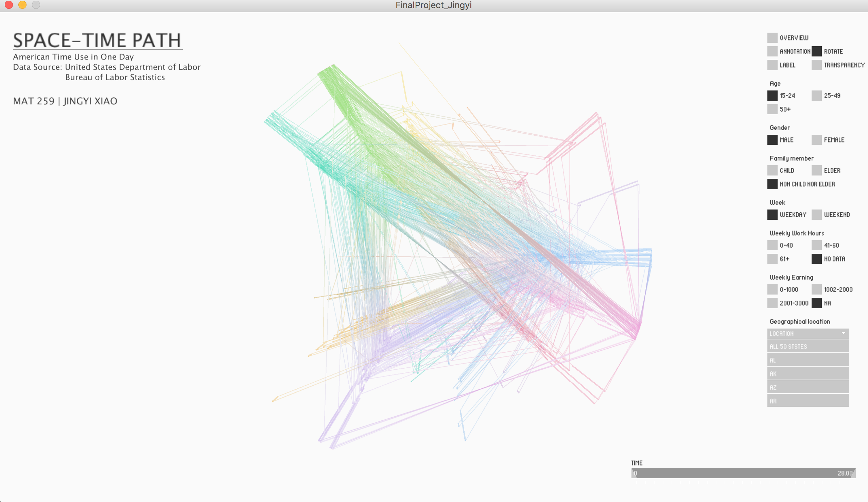Check the 41-60 weekly work hours box

click(816, 245)
